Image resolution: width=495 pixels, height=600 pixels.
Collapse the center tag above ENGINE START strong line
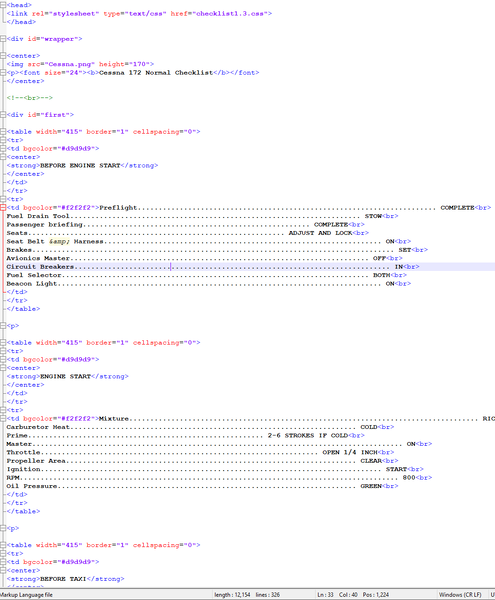3,368
